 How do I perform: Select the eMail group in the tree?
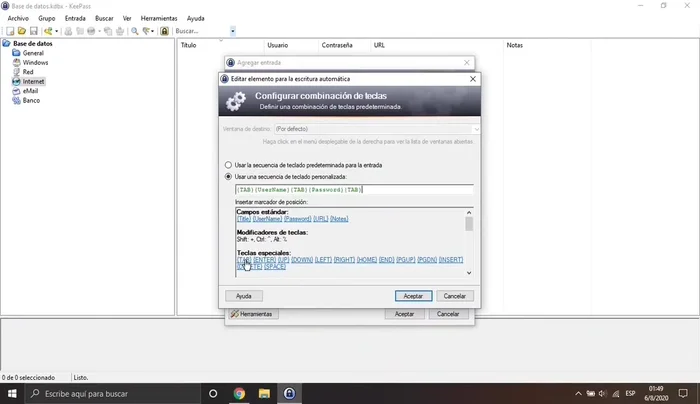tap(31, 90)
